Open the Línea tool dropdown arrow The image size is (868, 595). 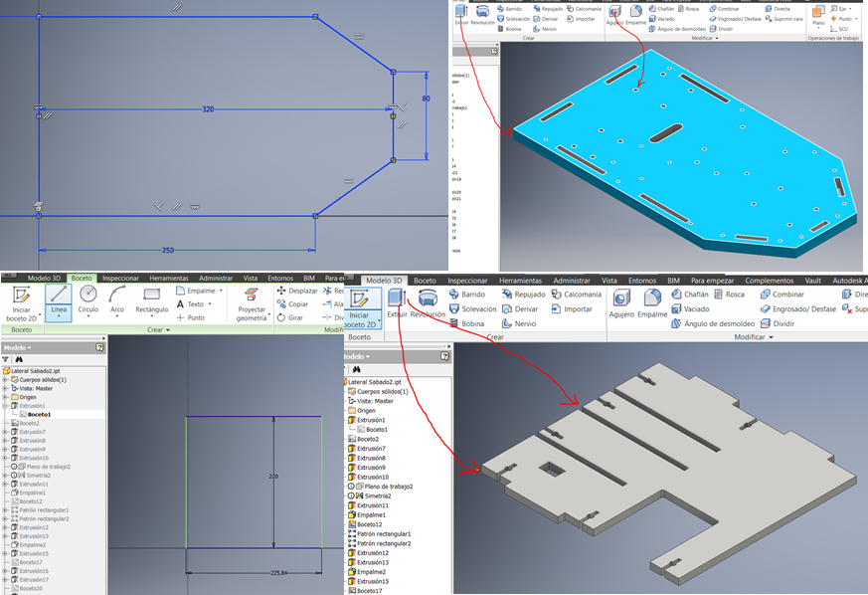pos(59,316)
